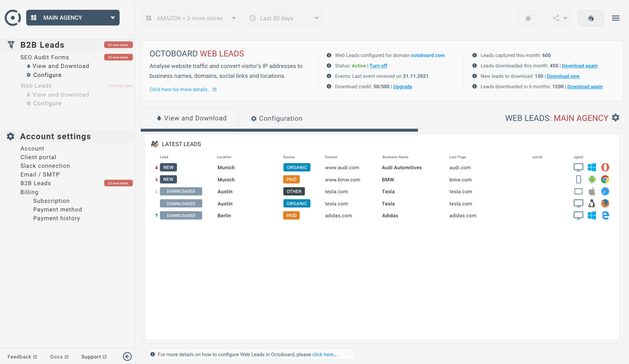Click the Opera browser icon in Audi row

605,167
